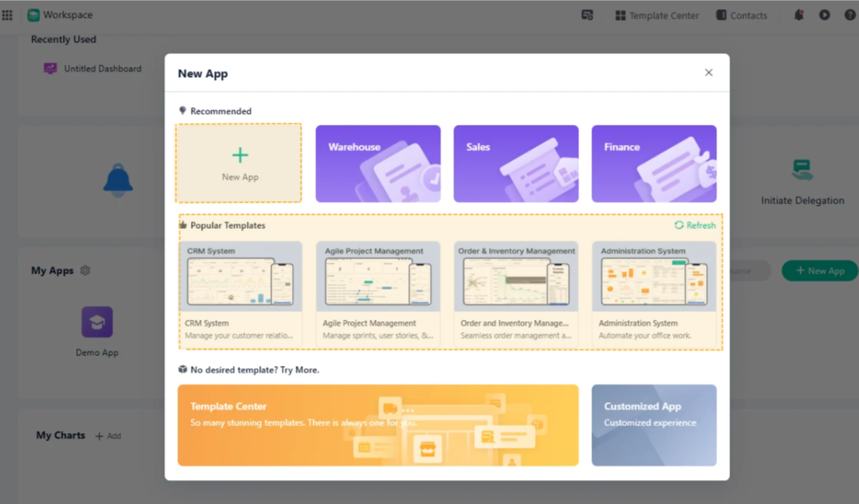Refresh the popular templates list
This screenshot has width=859, height=504.
695,226
